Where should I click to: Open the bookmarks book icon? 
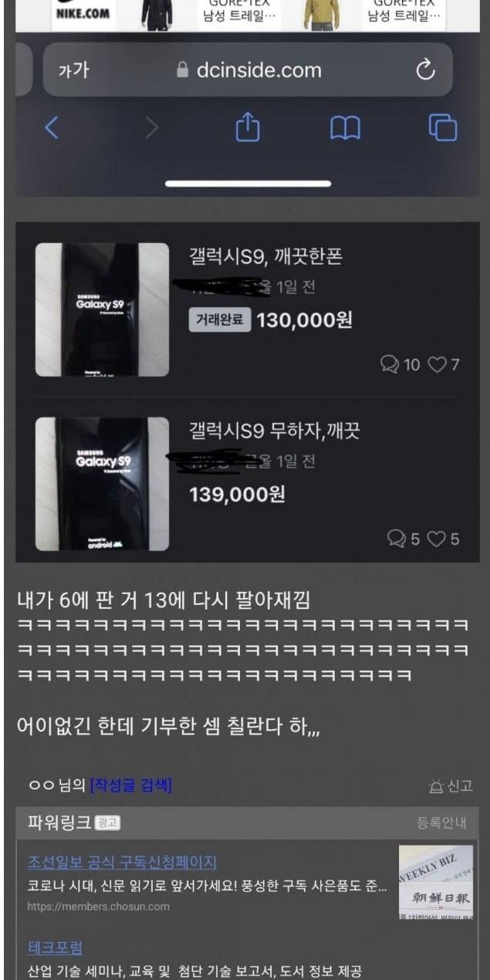[345, 128]
